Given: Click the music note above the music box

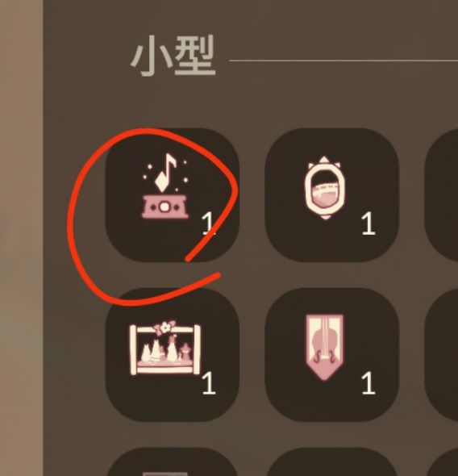Looking at the screenshot, I should (x=166, y=172).
